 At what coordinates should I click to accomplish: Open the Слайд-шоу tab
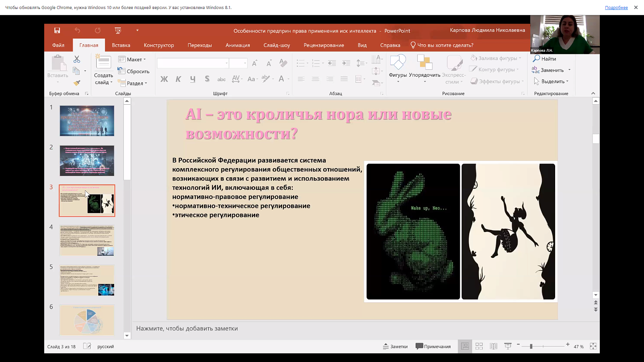click(276, 45)
